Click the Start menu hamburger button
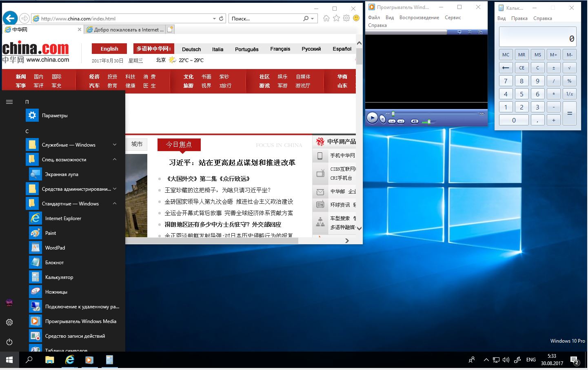Screen dimensions: 588x370 click(x=9, y=102)
